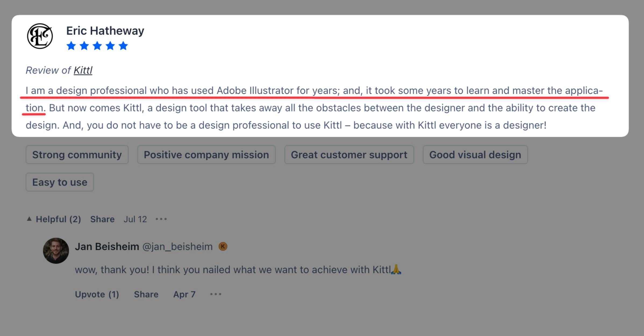The width and height of the screenshot is (644, 336).
Task: Click the praying hands emoji in the reply
Action: pos(396,269)
